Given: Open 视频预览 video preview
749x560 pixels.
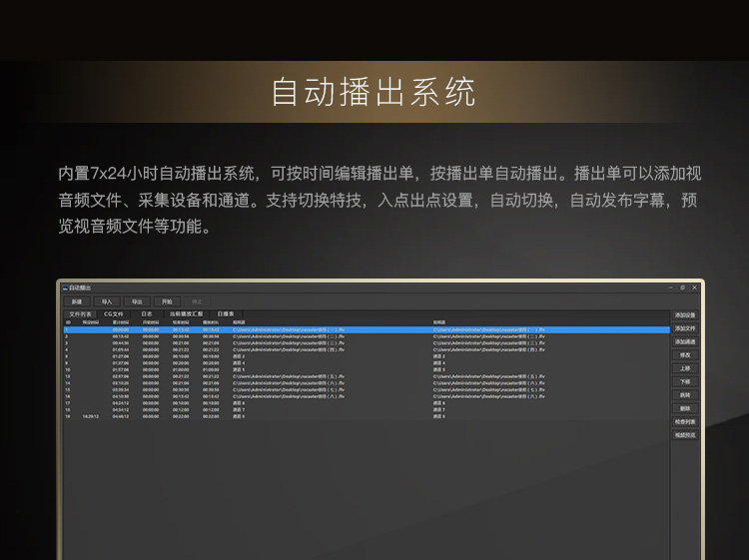Looking at the screenshot, I should [x=685, y=435].
